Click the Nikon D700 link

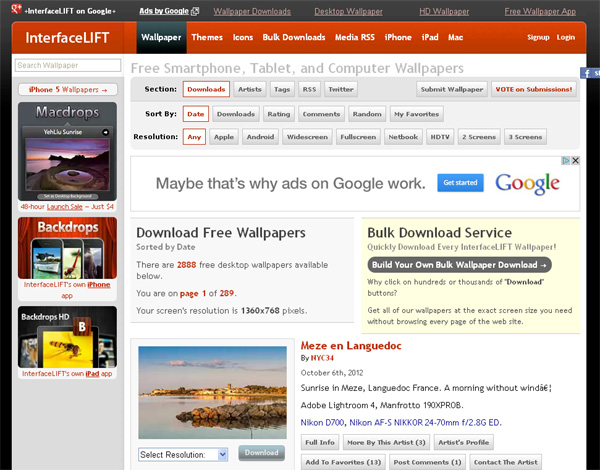click(x=323, y=423)
